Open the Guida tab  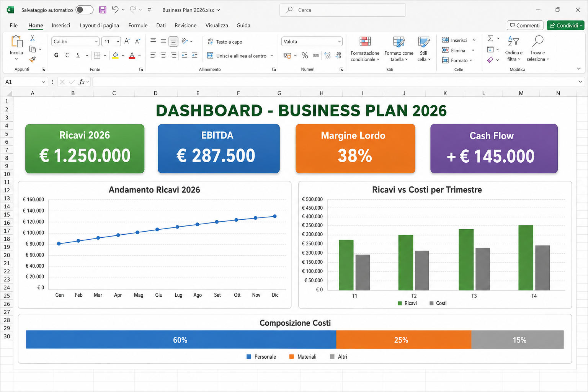pyautogui.click(x=243, y=25)
